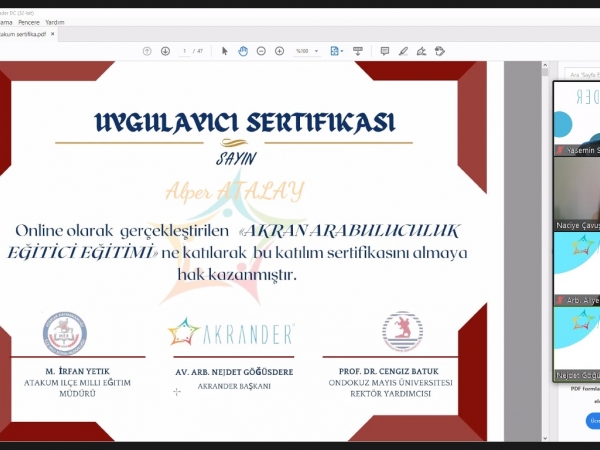Click the 'UYGULAYICI SERTIFIKASI' title text
The image size is (600, 450).
tap(245, 123)
